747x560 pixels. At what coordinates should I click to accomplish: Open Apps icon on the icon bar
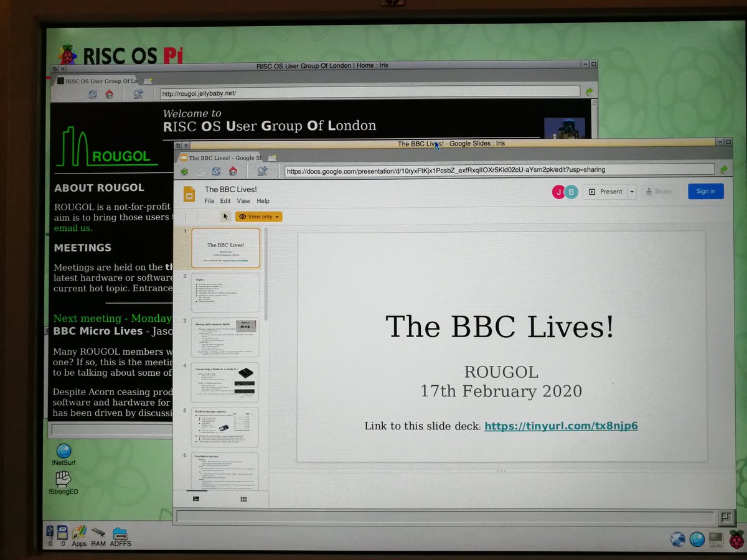coord(79,536)
